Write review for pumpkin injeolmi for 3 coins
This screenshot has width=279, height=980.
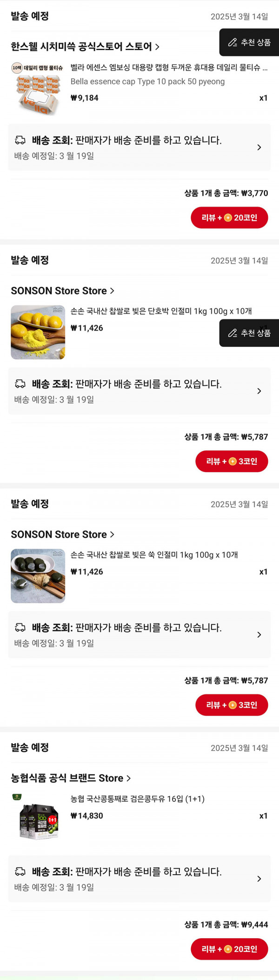[232, 461]
